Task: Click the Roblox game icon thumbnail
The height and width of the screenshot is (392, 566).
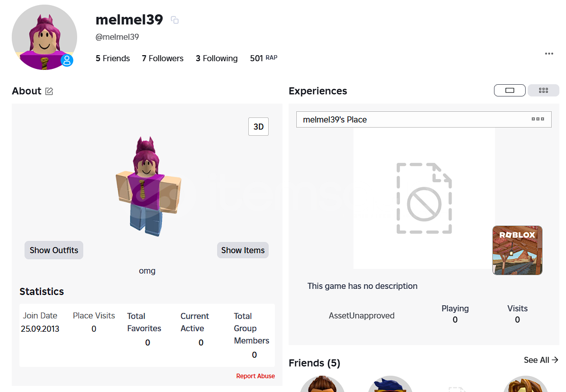Action: (x=517, y=250)
